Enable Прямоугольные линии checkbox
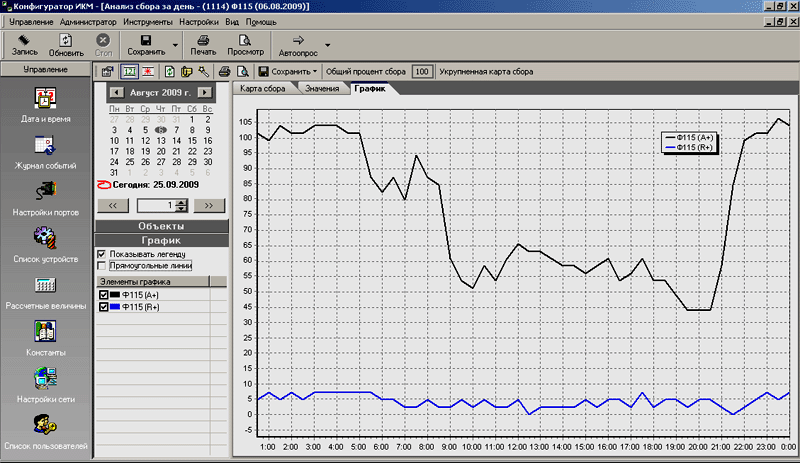This screenshot has width=800, height=463. [x=102, y=265]
